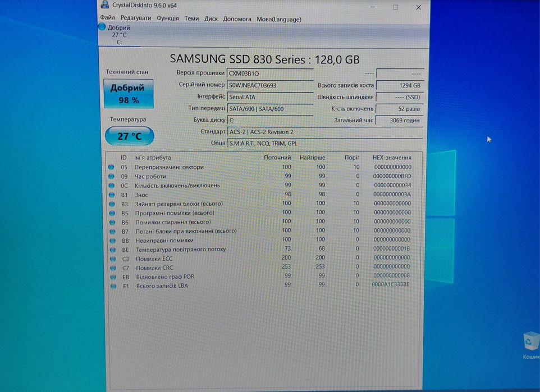Click the 3069 годин total hours value
Viewport: 540px width, 392px height.
click(400, 121)
